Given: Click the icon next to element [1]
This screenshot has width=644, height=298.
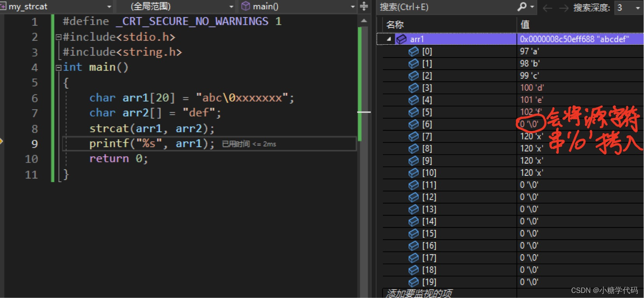Looking at the screenshot, I should (x=413, y=63).
